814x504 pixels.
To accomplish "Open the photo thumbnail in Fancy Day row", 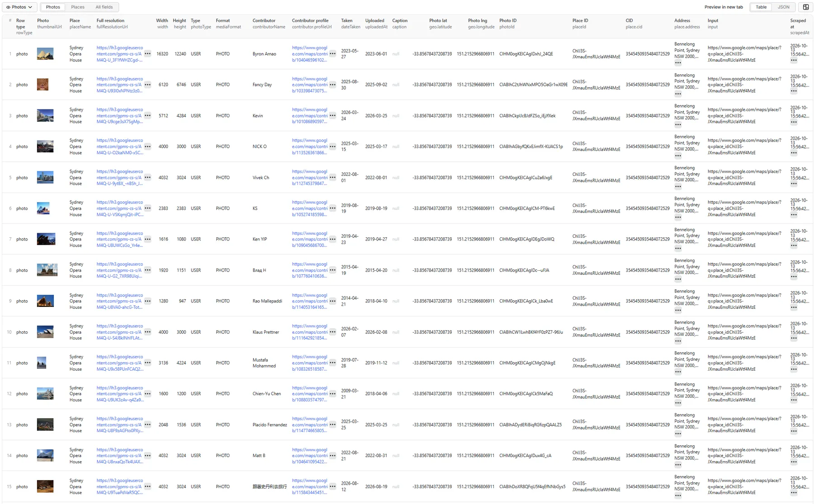I will tap(43, 85).
